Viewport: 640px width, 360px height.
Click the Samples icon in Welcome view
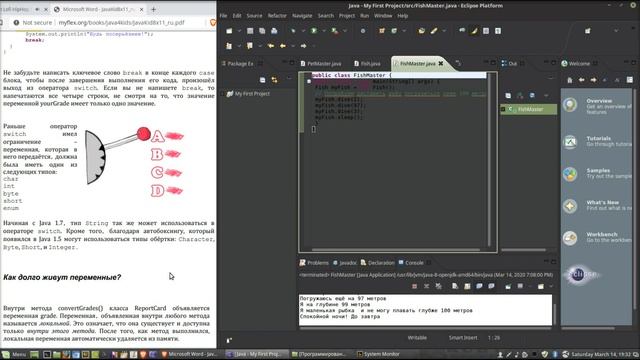pyautogui.click(x=570, y=174)
